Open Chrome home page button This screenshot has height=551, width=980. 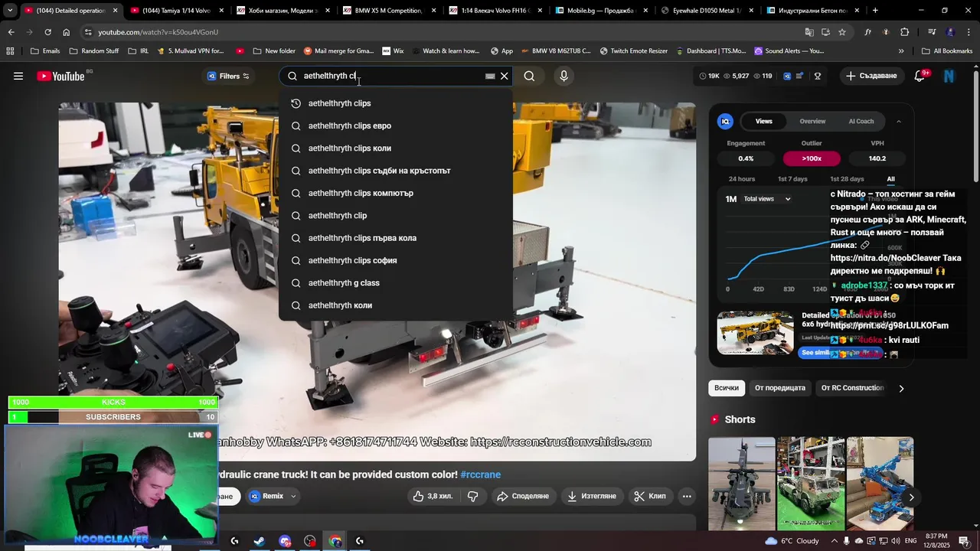point(67,32)
